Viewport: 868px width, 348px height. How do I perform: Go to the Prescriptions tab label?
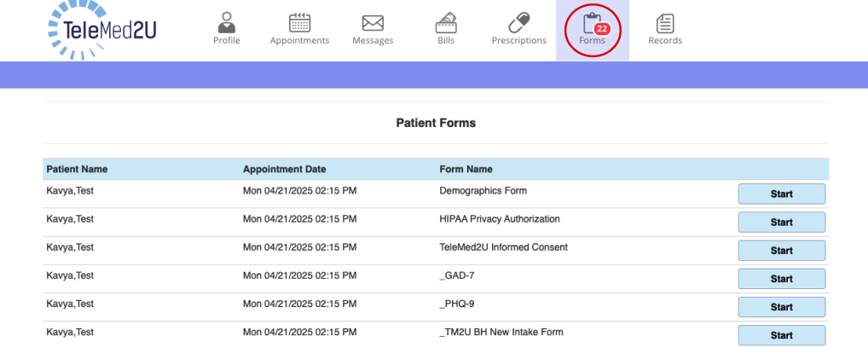(518, 40)
